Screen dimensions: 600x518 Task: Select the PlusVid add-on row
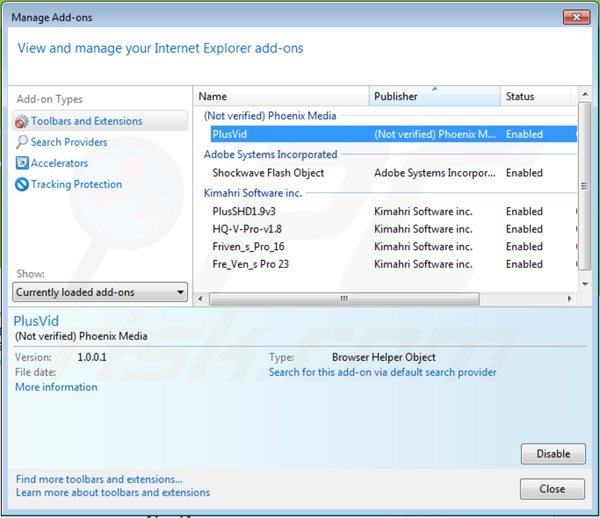[394, 134]
